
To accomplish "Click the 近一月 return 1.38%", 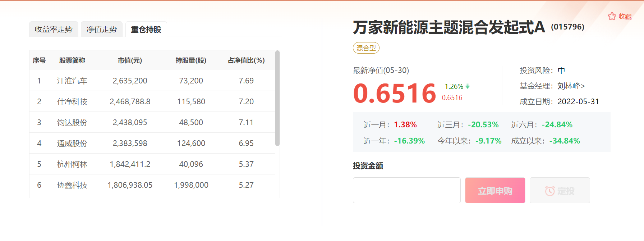I will pyautogui.click(x=405, y=125).
